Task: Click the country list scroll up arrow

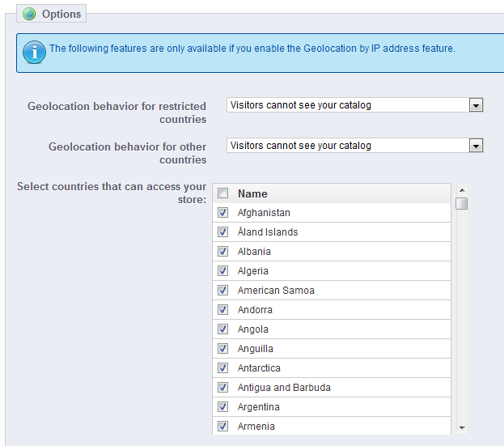Action: (462, 190)
